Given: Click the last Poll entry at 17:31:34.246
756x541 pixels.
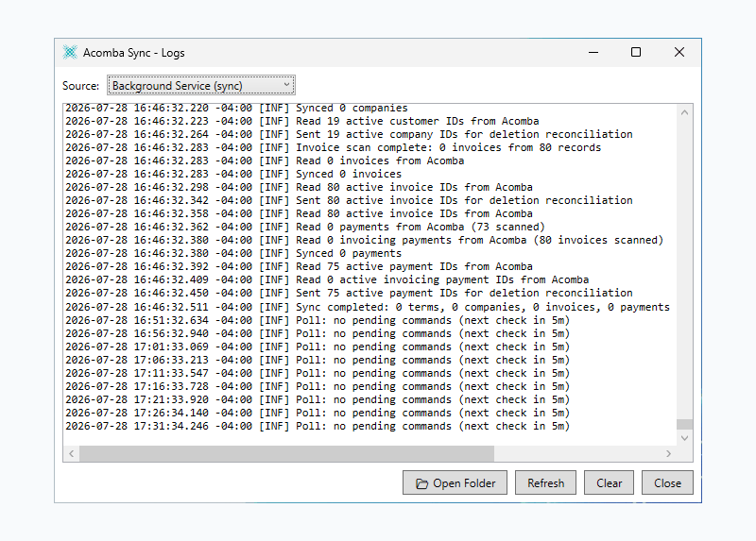Looking at the screenshot, I should [x=318, y=427].
